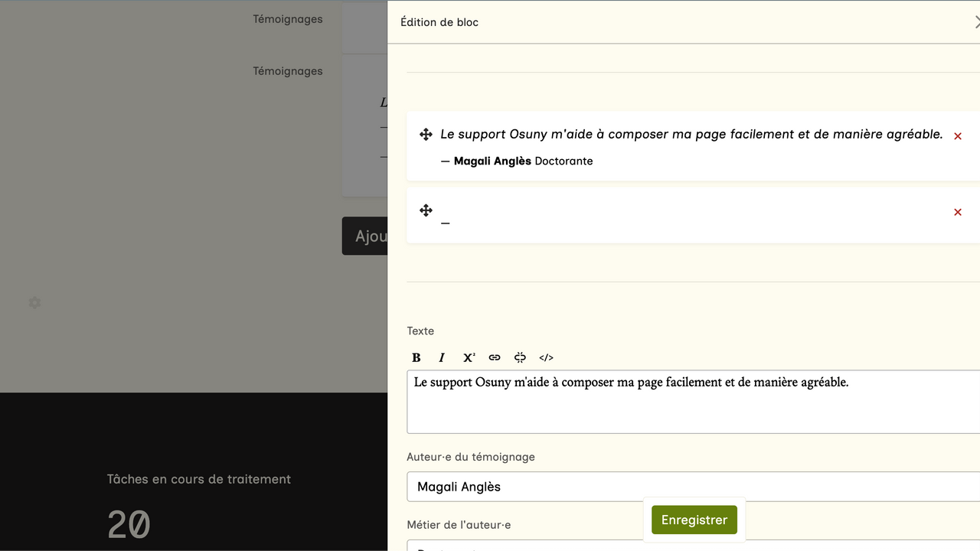Grab the drag handle of the empty testimonial

click(x=426, y=210)
